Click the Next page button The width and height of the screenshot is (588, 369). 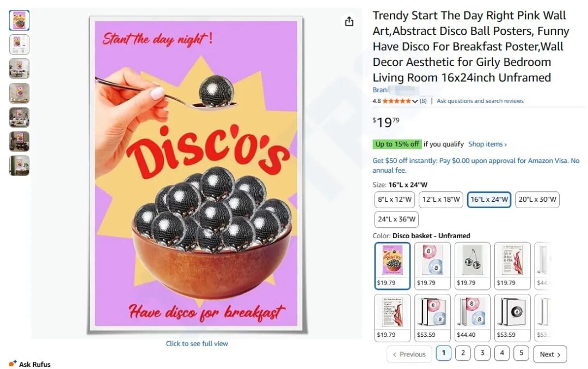tap(550, 354)
